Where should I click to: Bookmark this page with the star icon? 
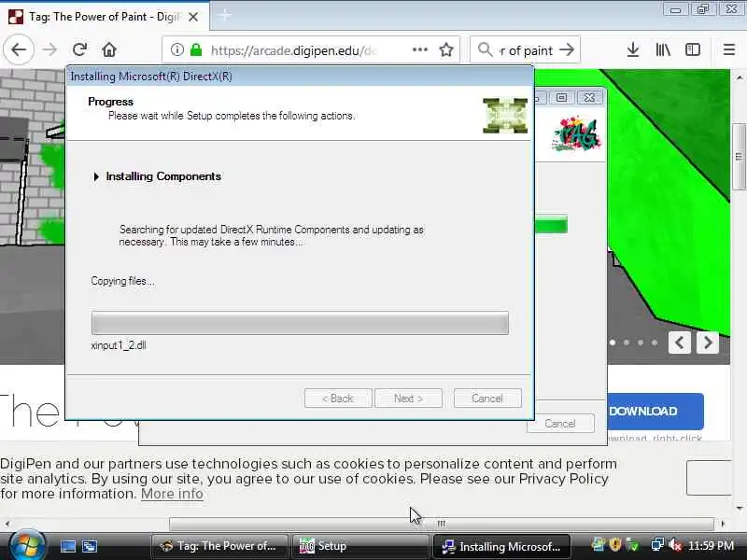pyautogui.click(x=446, y=49)
